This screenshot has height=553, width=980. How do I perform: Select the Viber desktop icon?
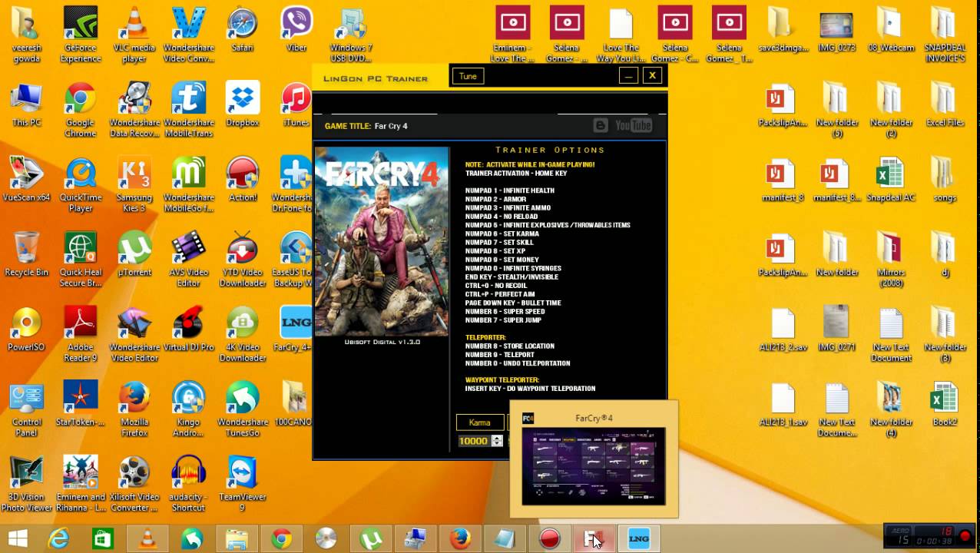[296, 29]
